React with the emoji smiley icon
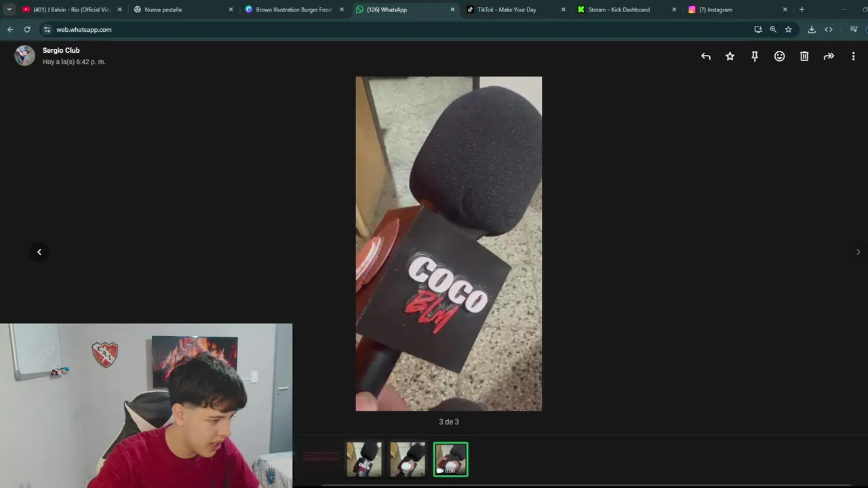 click(x=779, y=56)
